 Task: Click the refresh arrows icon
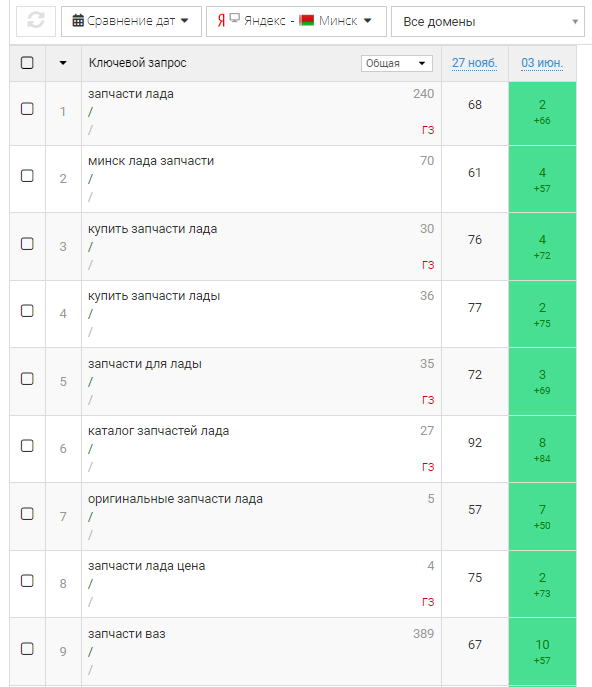pos(36,21)
